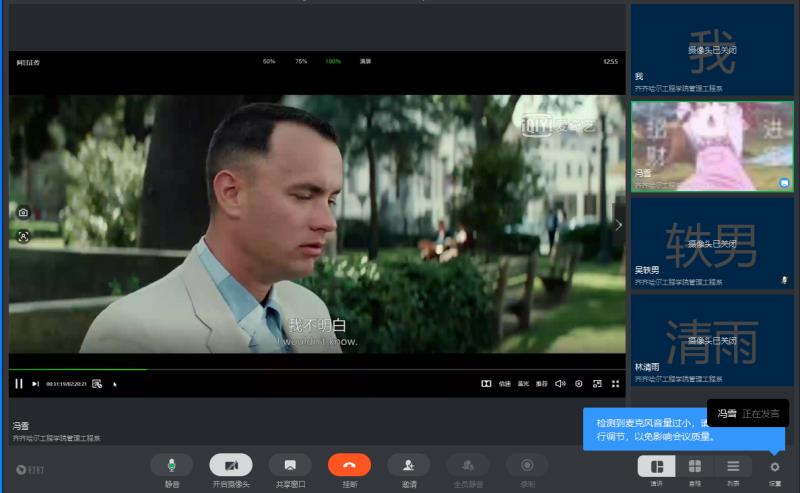Skip to the next episode in player
The width and height of the screenshot is (800, 493).
(35, 384)
